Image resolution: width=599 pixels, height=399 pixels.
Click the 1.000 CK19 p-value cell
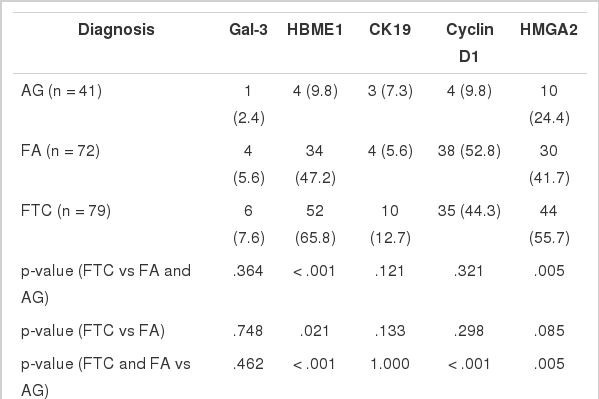(390, 364)
